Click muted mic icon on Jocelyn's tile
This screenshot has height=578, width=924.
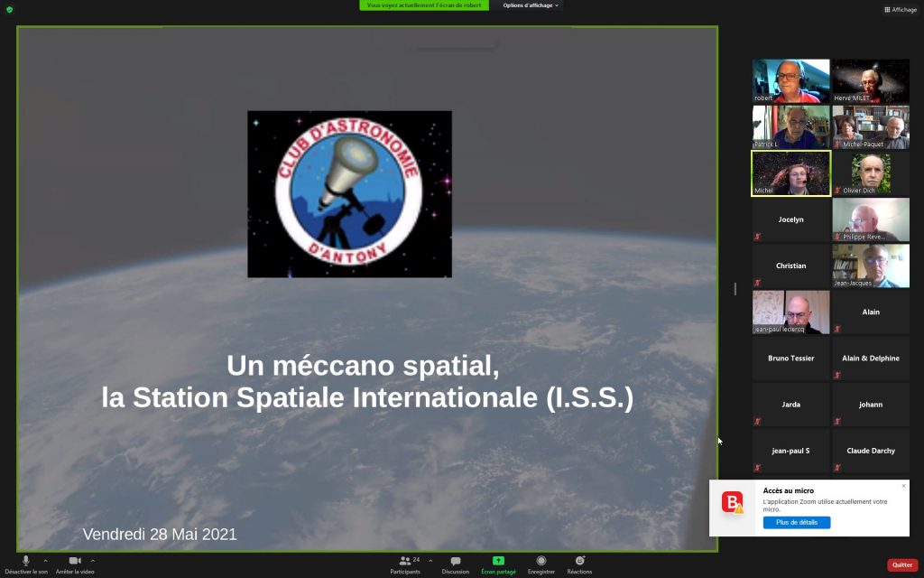pos(757,237)
